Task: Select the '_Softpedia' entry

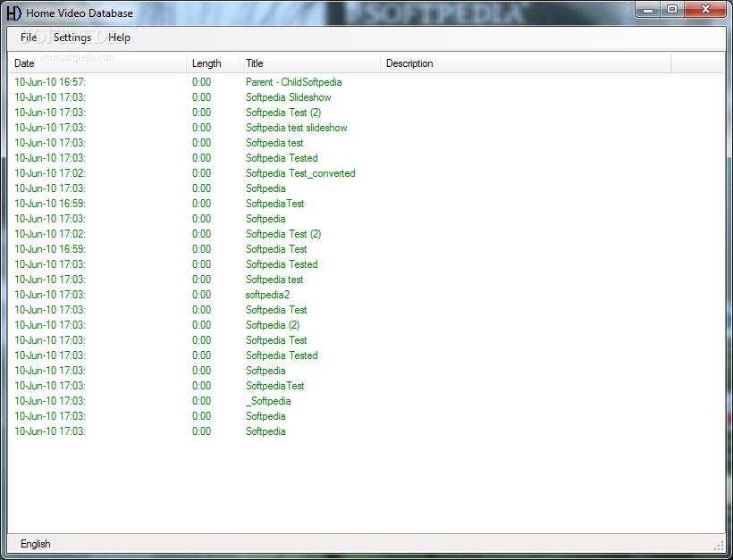Action: coord(268,401)
